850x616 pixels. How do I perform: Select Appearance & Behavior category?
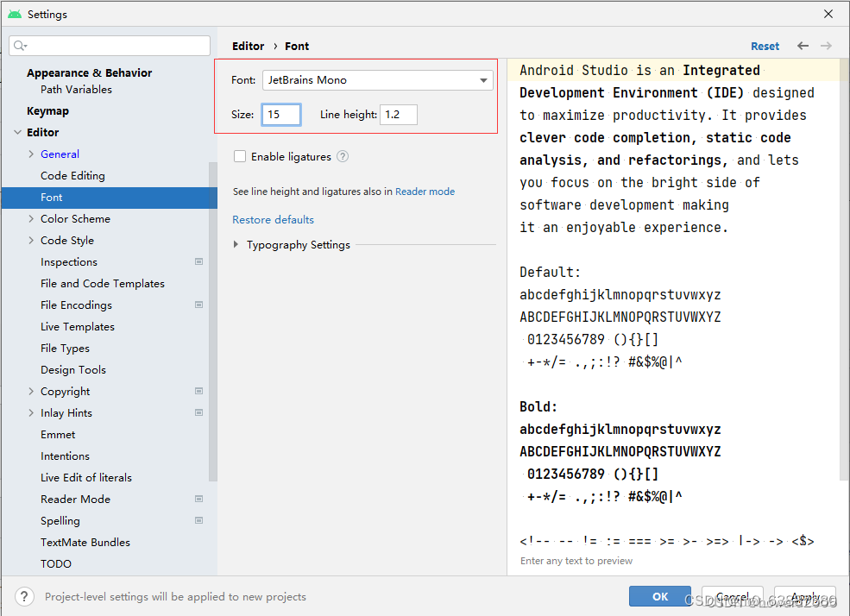[90, 72]
